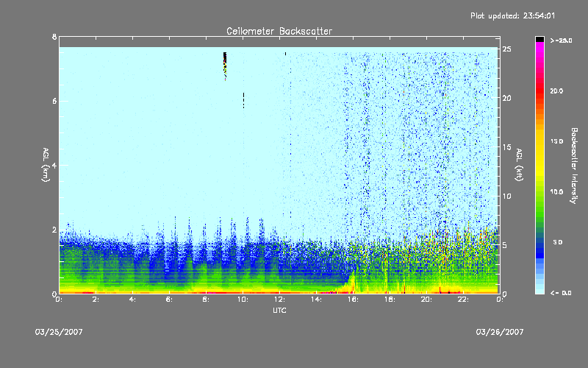Click the black high-intensity spike near 9 UTC
This screenshot has height=368, width=588.
tap(225, 66)
